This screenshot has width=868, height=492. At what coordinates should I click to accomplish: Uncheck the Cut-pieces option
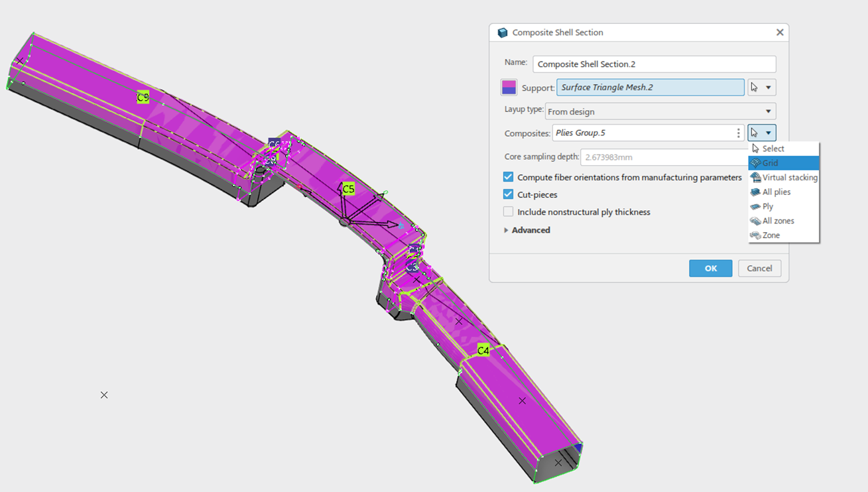pos(508,194)
